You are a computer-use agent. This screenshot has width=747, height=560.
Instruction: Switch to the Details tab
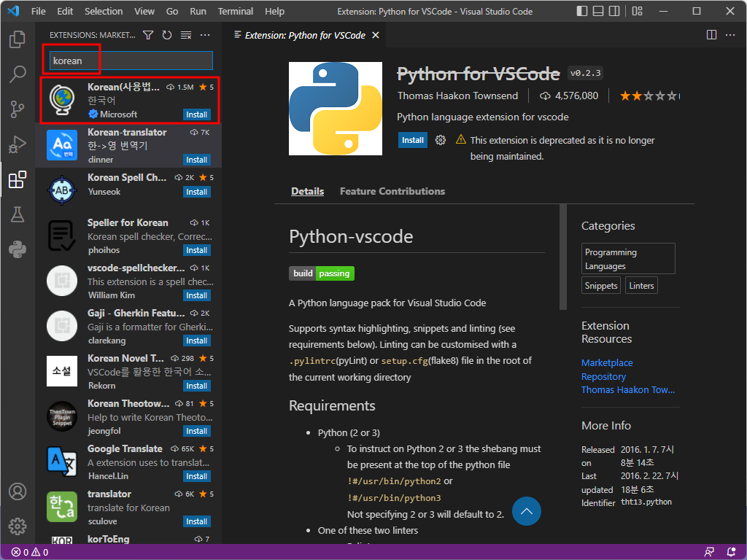tap(307, 192)
